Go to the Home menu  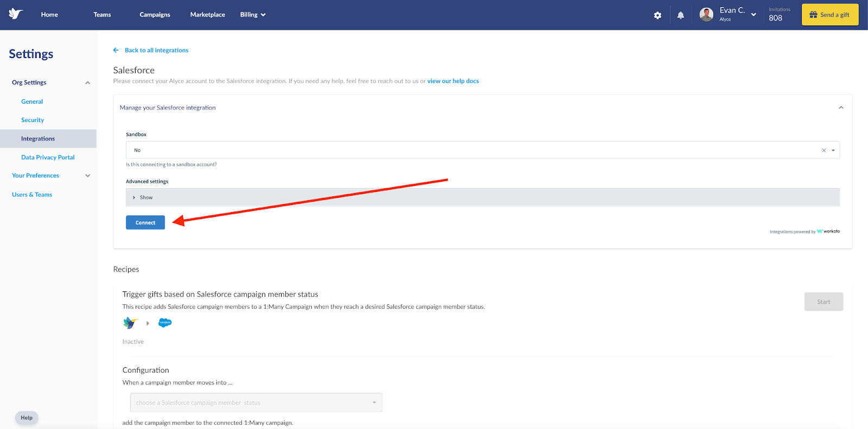coord(49,15)
